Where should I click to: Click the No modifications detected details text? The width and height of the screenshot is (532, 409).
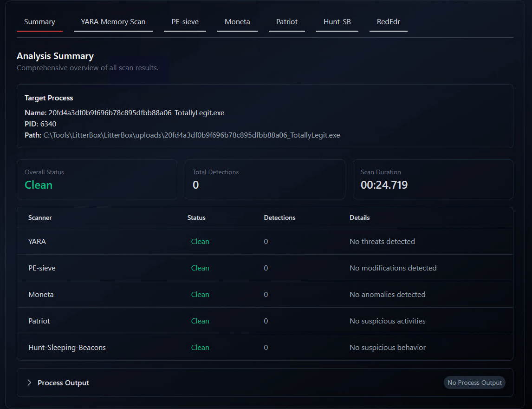[393, 268]
